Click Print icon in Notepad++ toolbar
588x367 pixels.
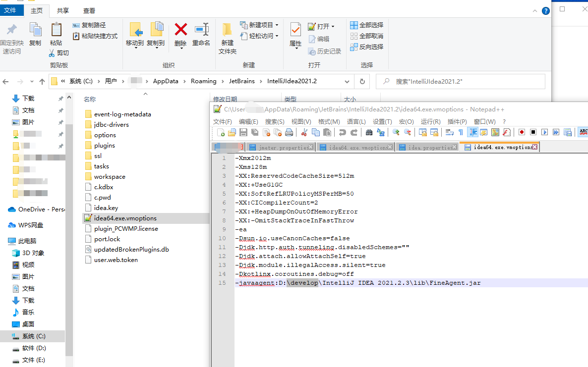[x=289, y=132]
